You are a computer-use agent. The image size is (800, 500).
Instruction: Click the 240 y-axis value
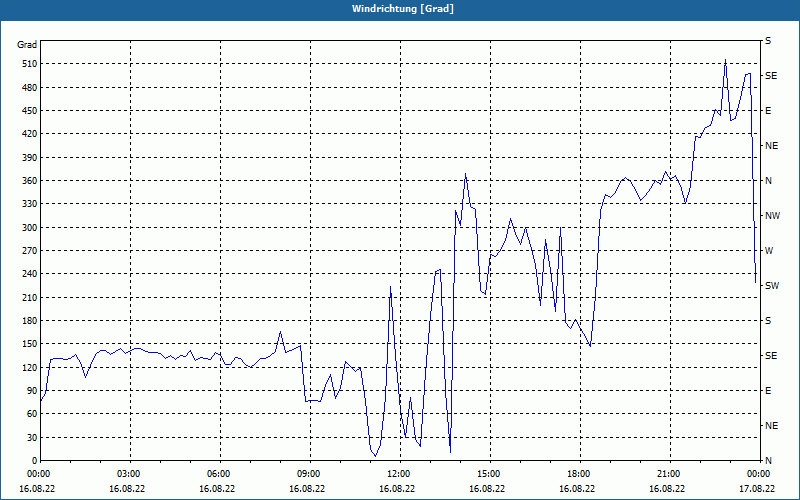point(30,273)
